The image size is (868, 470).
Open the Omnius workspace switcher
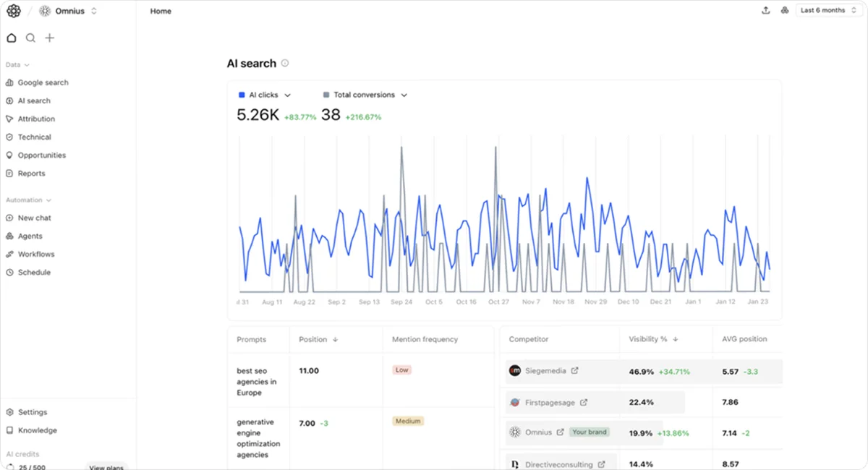[69, 11]
